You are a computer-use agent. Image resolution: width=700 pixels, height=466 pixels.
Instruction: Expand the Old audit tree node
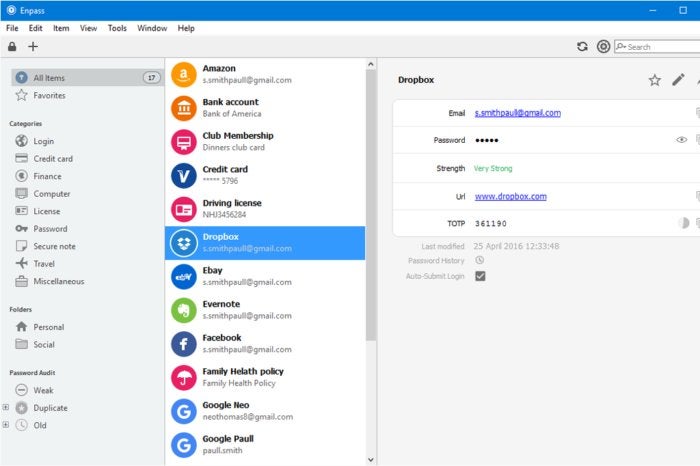coord(5,424)
